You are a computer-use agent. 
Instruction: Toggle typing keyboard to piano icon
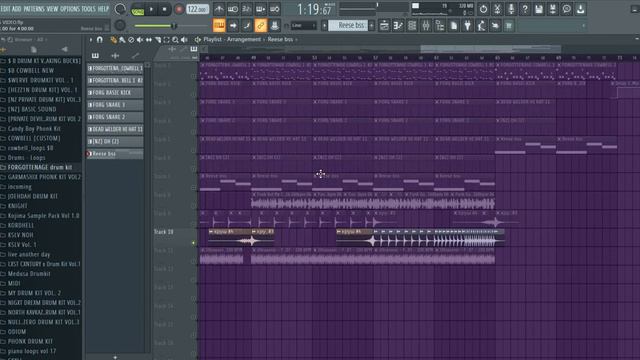219,26
